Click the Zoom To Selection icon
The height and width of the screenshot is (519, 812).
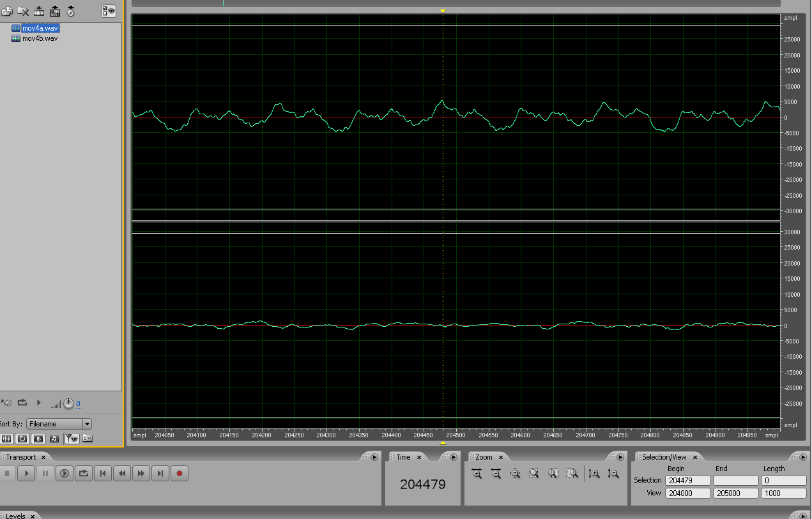coord(534,474)
